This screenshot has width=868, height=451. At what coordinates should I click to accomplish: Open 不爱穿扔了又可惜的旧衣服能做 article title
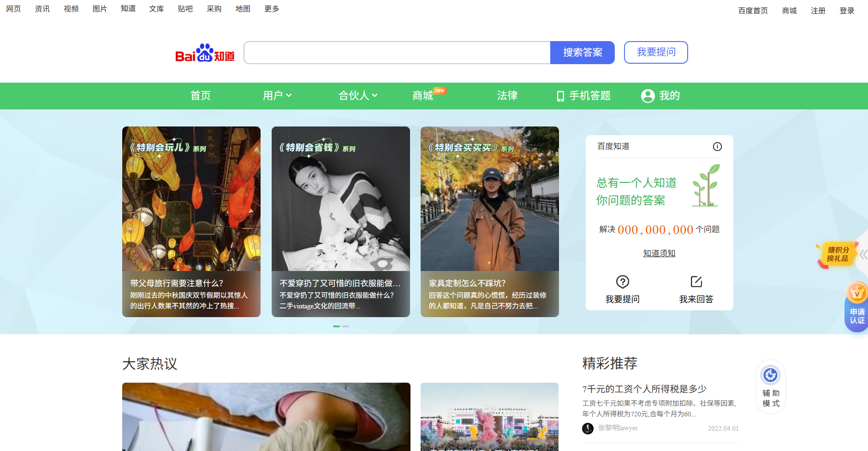coord(340,283)
